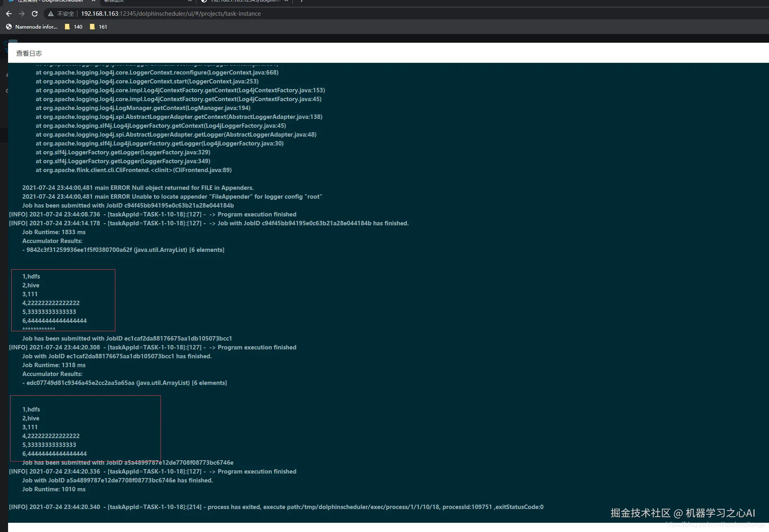
Task: Select the 'Job Runtime: 1833 ms' line
Action: [x=54, y=232]
